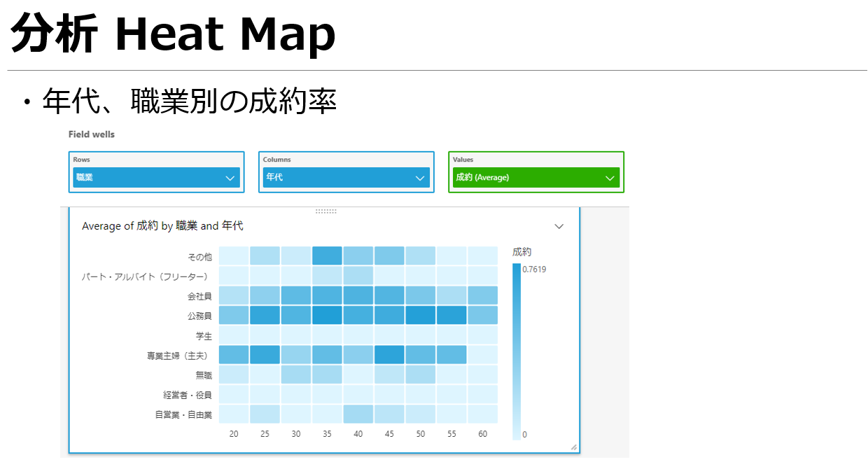The width and height of the screenshot is (868, 462).
Task: Expand the visual menu chevron beside the title
Action: 559,226
